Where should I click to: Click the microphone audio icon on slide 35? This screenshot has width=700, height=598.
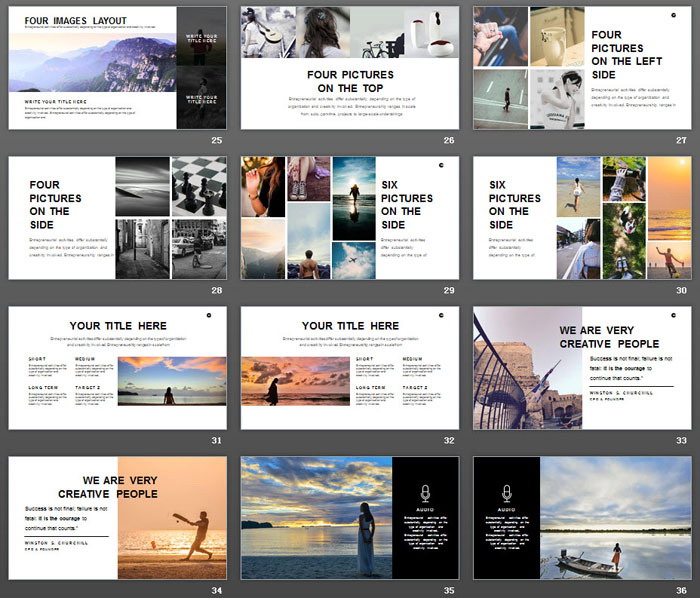click(425, 492)
